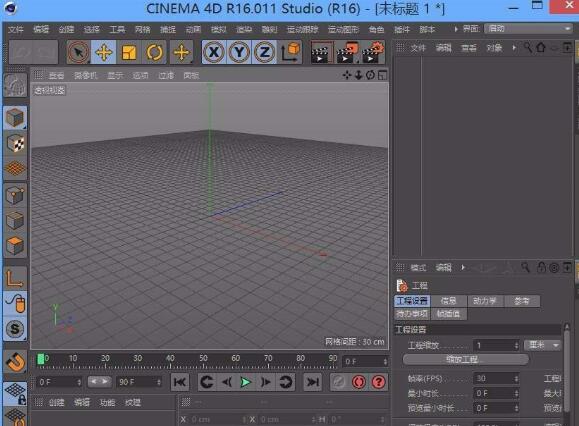Click the green timeline playhead at frame 0
Viewport: 579px width, 426px height.
[41, 358]
